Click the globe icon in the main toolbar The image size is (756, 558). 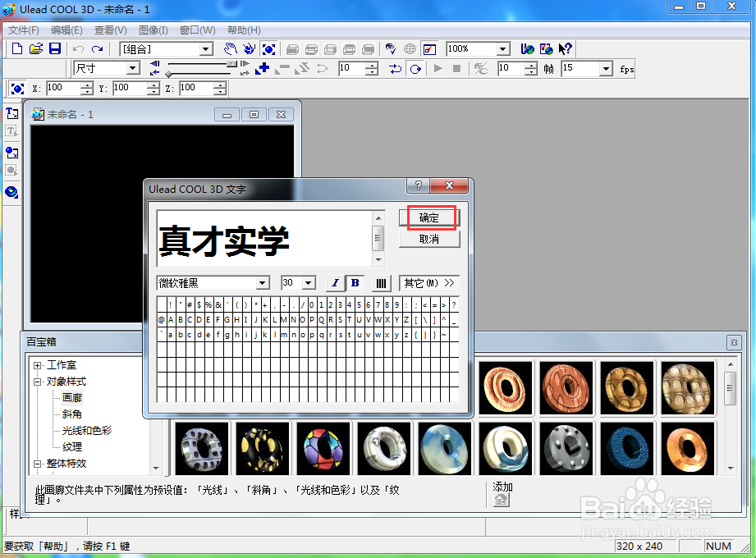pos(410,48)
